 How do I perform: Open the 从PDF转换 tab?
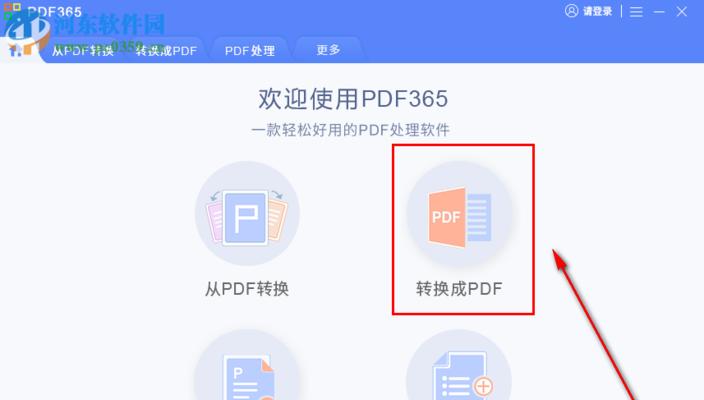tap(83, 50)
